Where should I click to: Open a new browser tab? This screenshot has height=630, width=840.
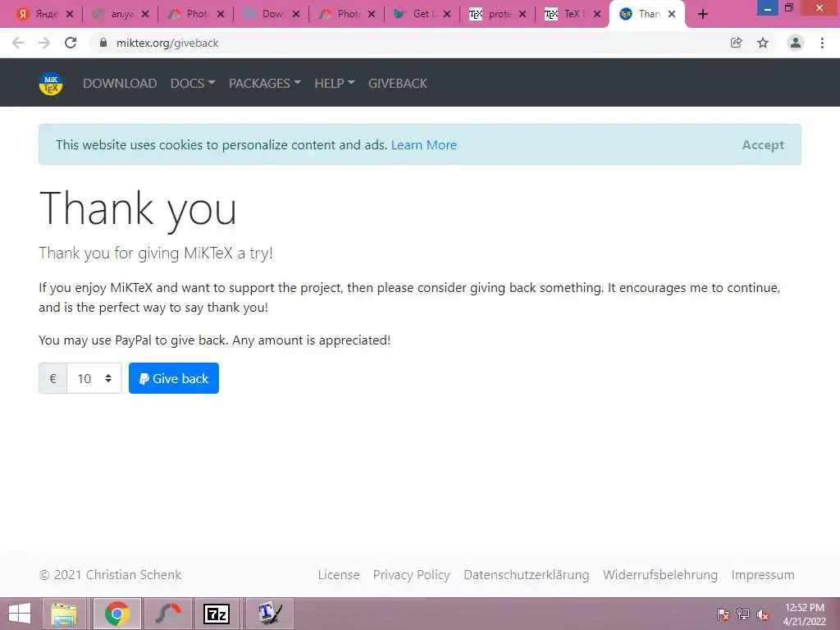click(703, 15)
